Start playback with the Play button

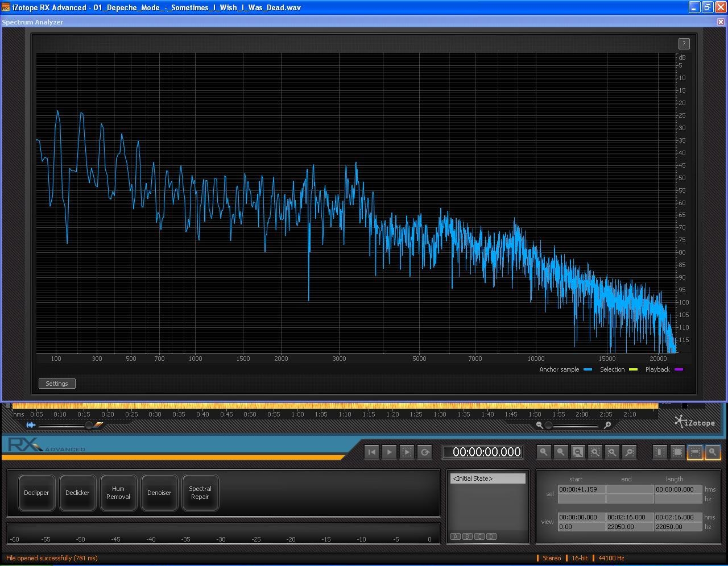click(x=390, y=452)
